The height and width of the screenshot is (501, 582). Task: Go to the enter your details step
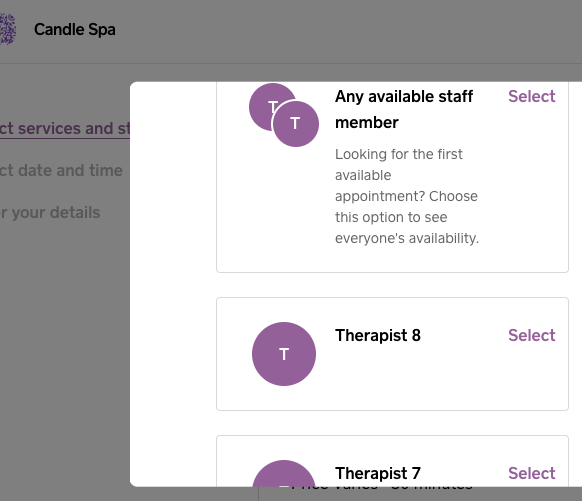(x=50, y=213)
